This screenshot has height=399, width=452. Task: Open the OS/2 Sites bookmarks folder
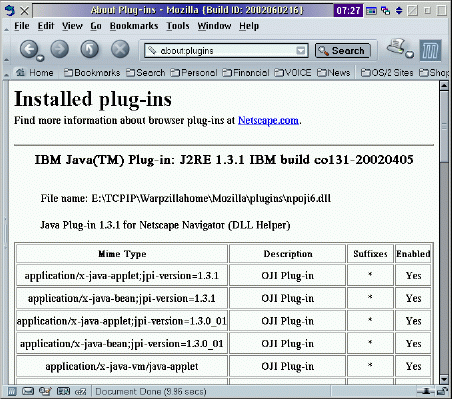pyautogui.click(x=387, y=72)
